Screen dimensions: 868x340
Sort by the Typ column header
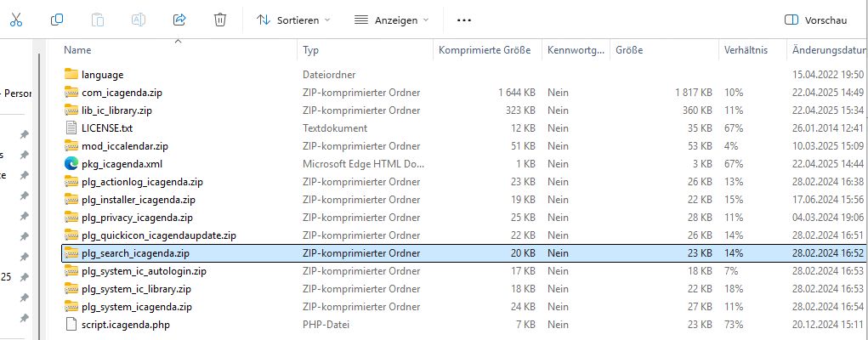[311, 51]
